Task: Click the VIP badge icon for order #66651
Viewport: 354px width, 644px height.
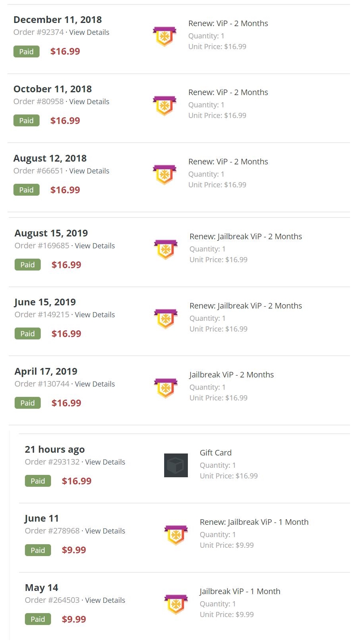Action: tap(165, 175)
